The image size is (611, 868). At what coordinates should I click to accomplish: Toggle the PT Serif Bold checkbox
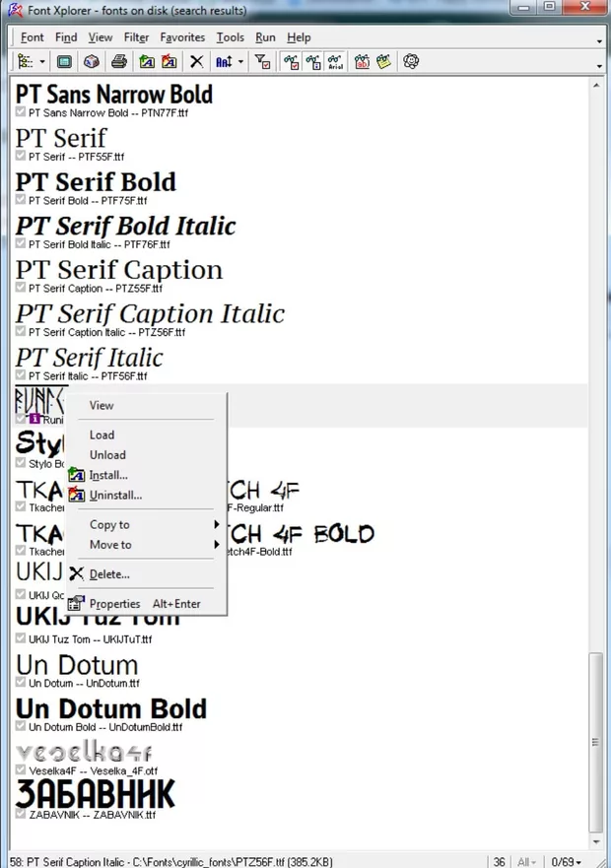(x=21, y=200)
